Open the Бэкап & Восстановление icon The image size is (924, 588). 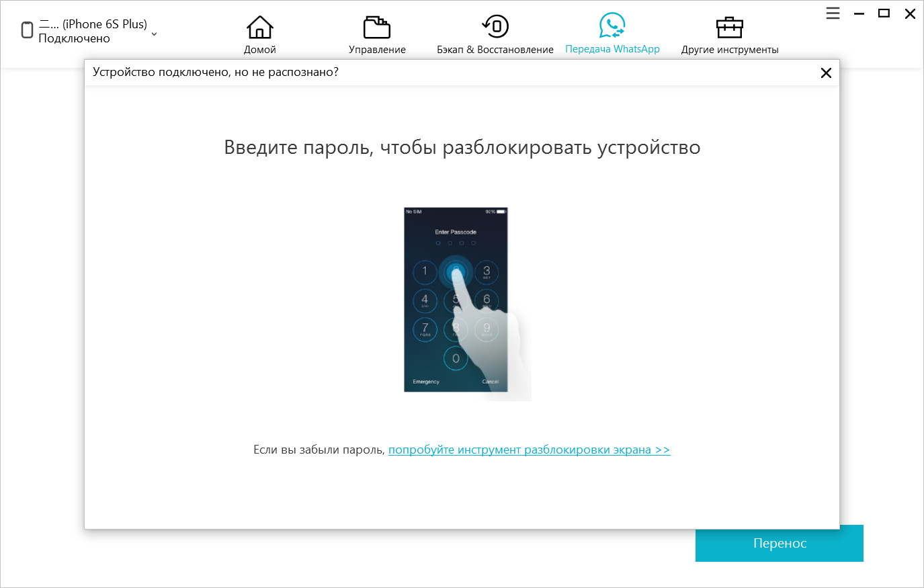(x=495, y=27)
